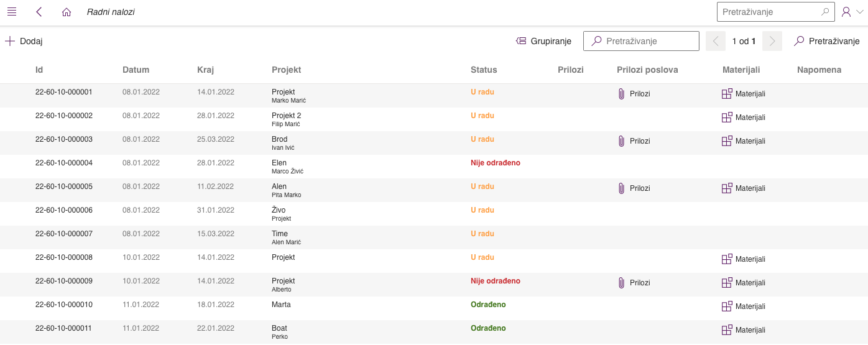Go to the previous page arrow
Viewport: 868px width, 345px height.
(716, 41)
